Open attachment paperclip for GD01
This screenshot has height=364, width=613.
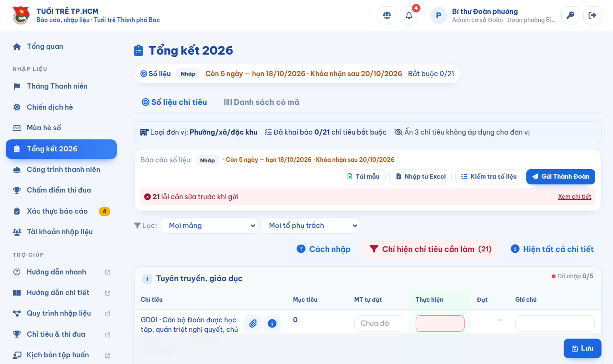click(x=253, y=324)
